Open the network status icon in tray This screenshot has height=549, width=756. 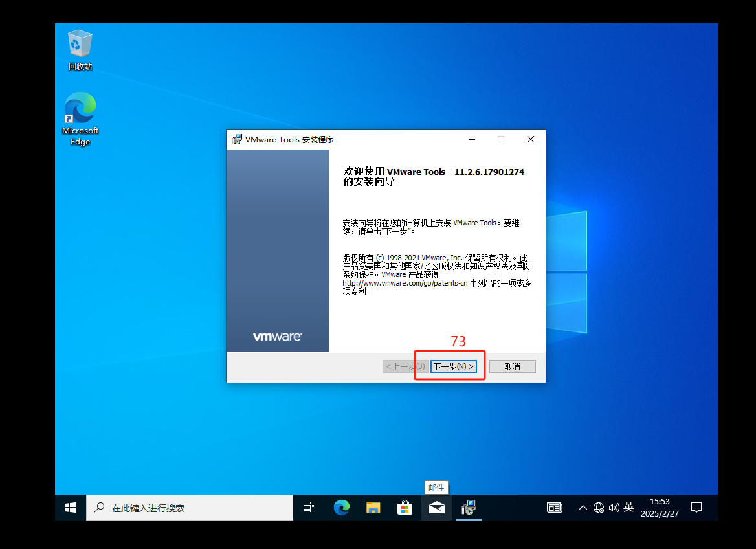coord(599,508)
